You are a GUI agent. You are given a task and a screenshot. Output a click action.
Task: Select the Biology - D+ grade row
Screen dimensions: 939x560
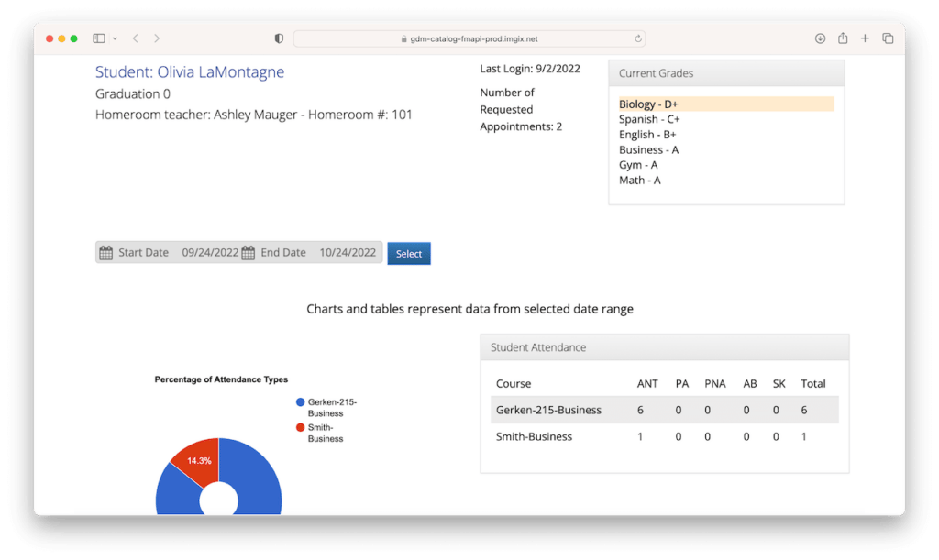pos(726,104)
